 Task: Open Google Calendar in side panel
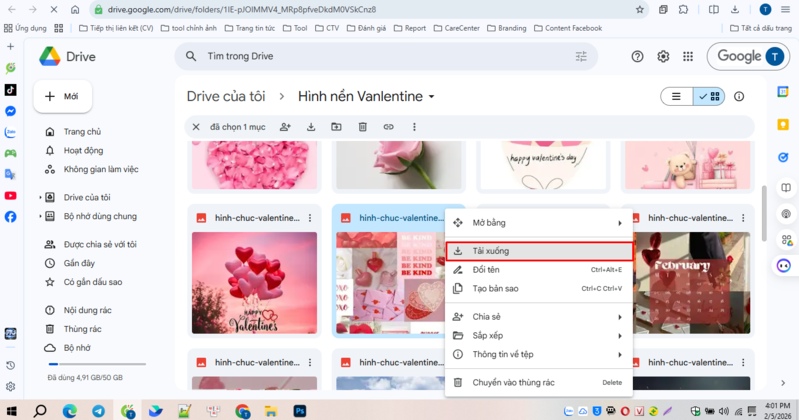tap(783, 92)
